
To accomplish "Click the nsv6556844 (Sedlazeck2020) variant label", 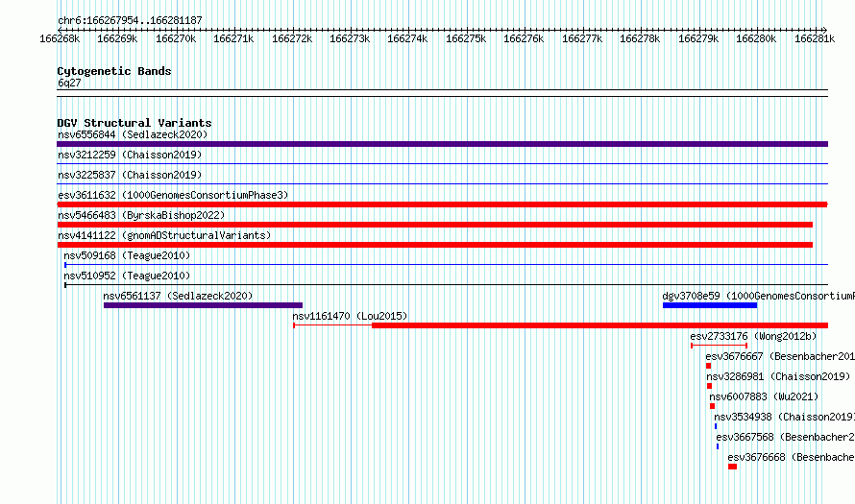I will 133,134.
